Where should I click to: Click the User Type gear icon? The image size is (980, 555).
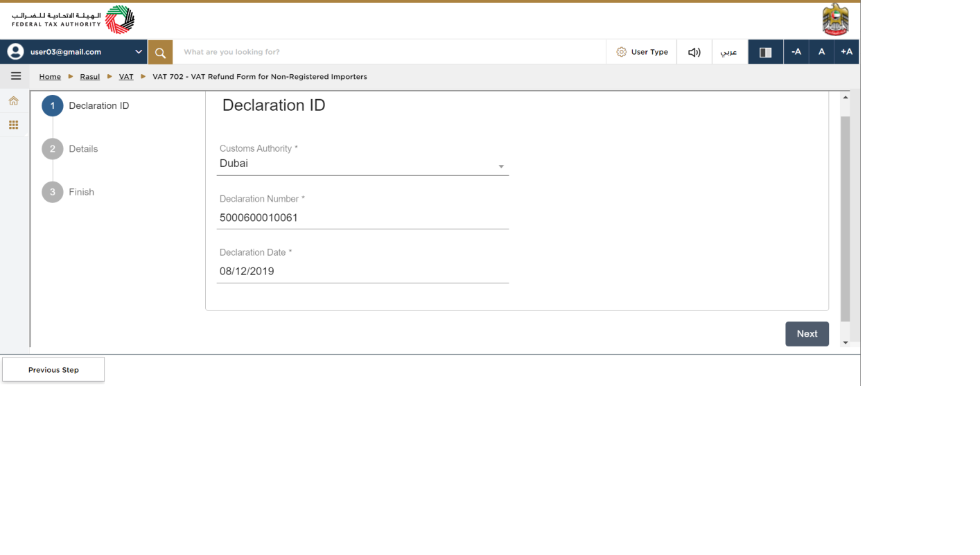click(621, 52)
